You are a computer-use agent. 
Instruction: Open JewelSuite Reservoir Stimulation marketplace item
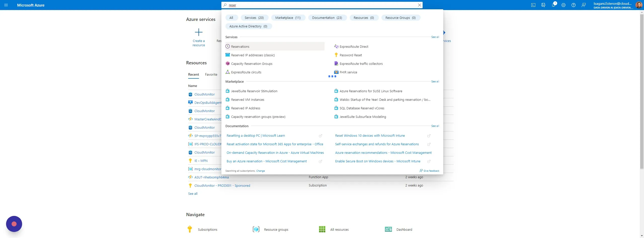252,91
